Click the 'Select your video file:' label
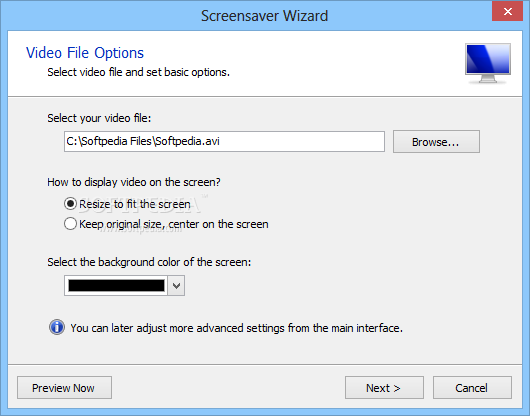Image resolution: width=530 pixels, height=416 pixels. [99, 118]
